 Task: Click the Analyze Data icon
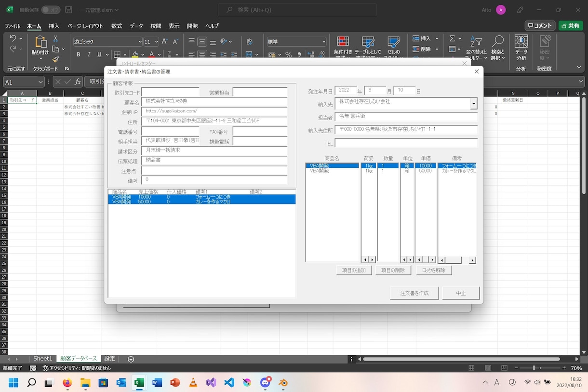(521, 41)
